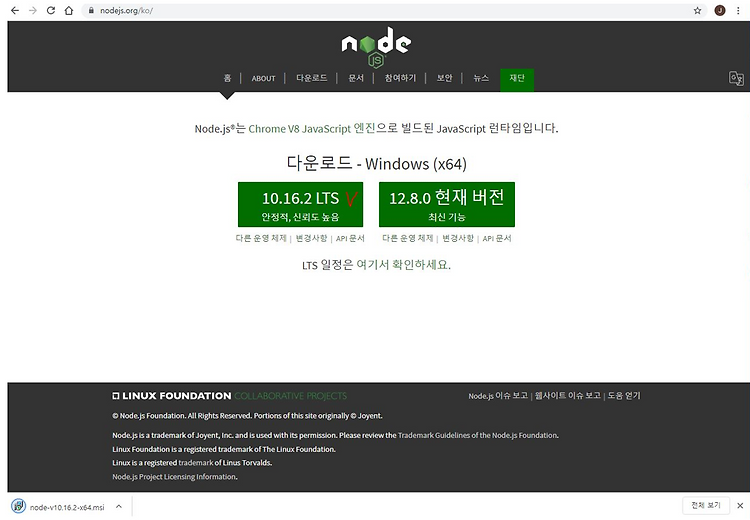Image resolution: width=750 pixels, height=520 pixels.
Task: Open the 재단 navigation item
Action: coord(517,80)
